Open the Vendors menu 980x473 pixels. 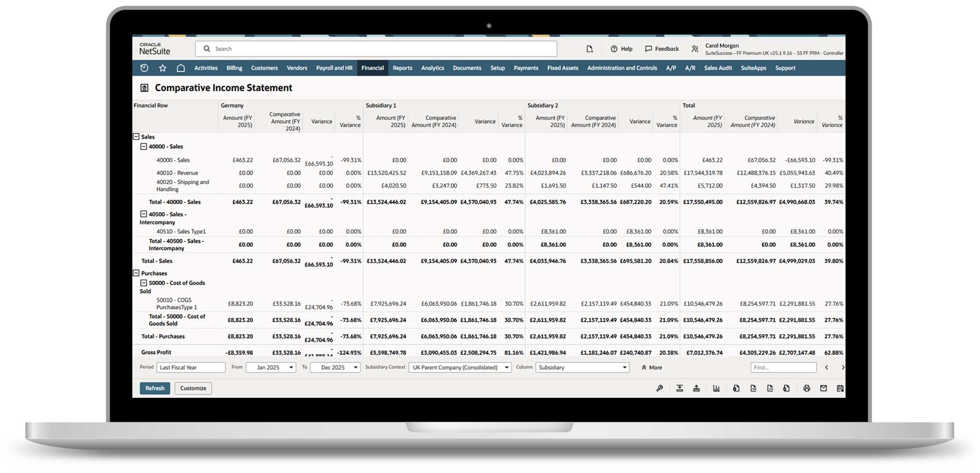(297, 68)
